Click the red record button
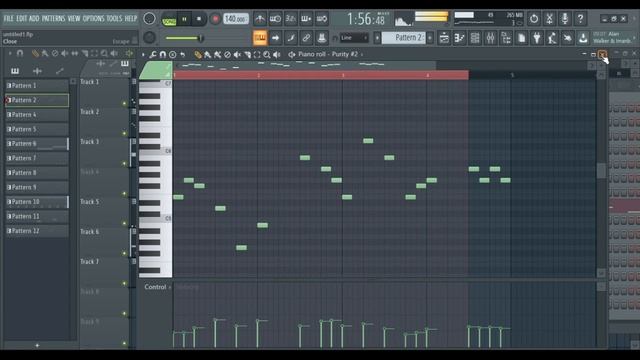Image resolution: width=640 pixels, height=360 pixels. pos(215,19)
